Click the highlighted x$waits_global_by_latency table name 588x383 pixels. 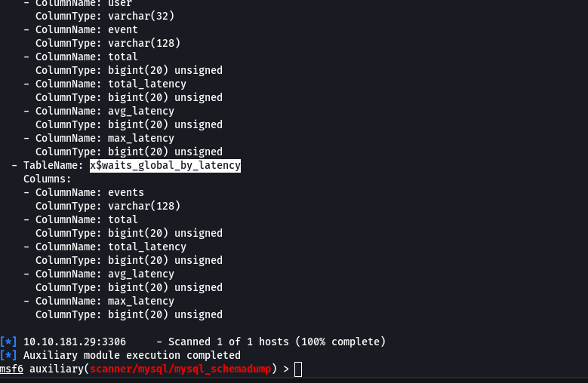pyautogui.click(x=165, y=165)
